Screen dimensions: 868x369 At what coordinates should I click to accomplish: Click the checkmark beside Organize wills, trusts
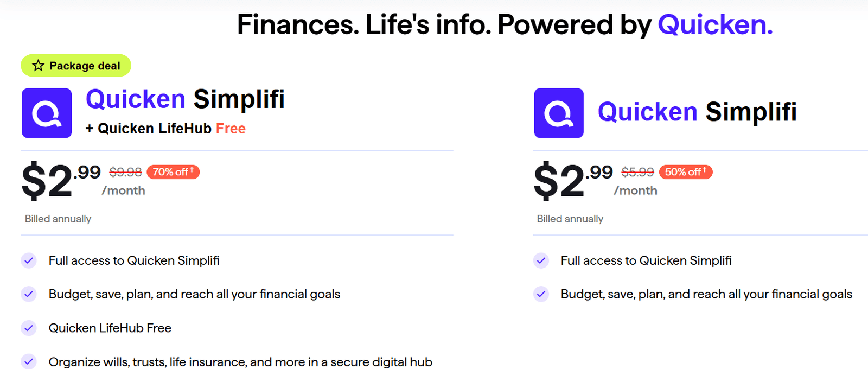click(29, 361)
